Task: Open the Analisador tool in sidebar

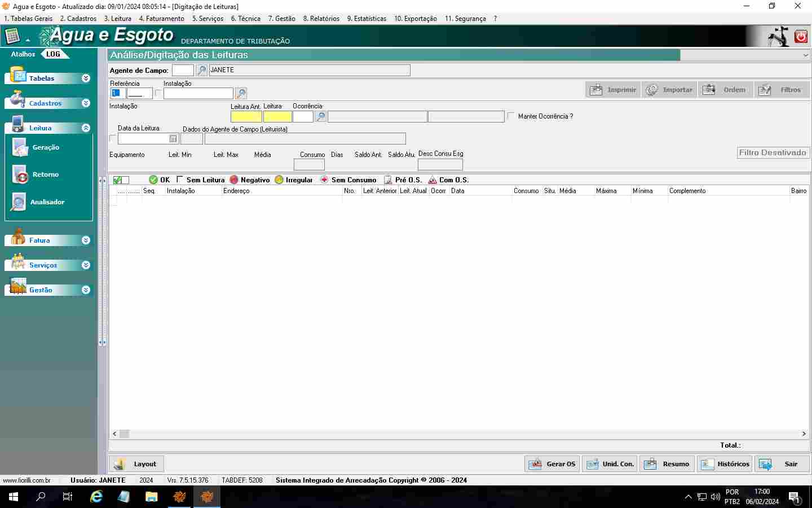Action: pyautogui.click(x=46, y=202)
